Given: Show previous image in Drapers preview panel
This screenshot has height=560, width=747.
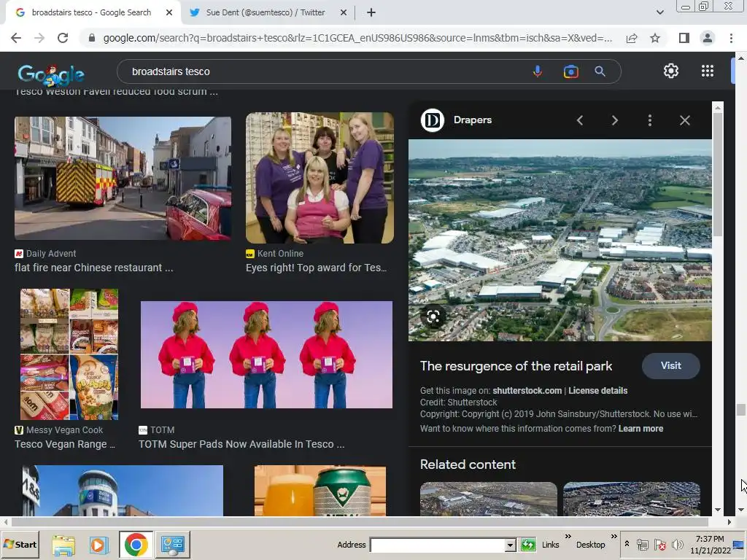Looking at the screenshot, I should (580, 120).
